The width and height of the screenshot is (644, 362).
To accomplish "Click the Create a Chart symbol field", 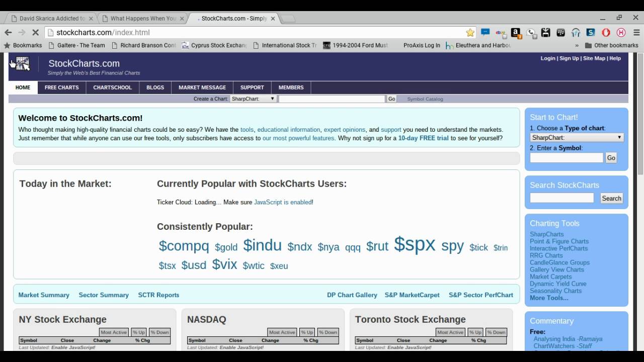I will [332, 99].
